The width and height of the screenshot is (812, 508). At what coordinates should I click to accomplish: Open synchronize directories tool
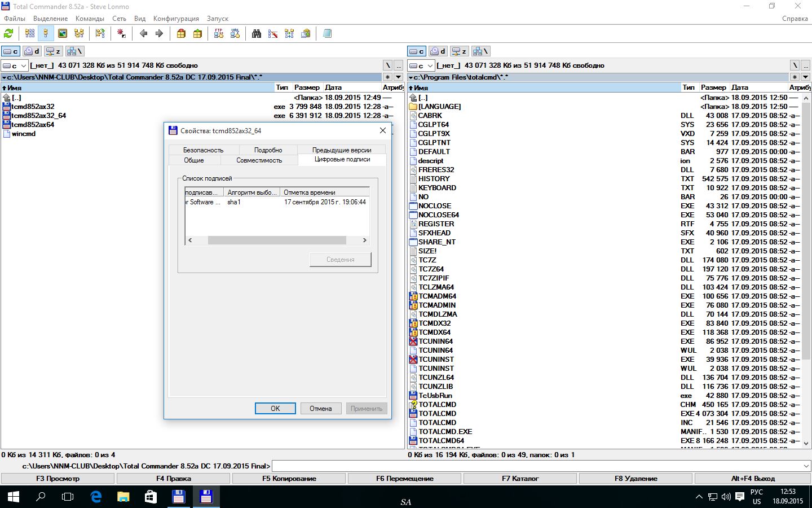pyautogui.click(x=289, y=34)
